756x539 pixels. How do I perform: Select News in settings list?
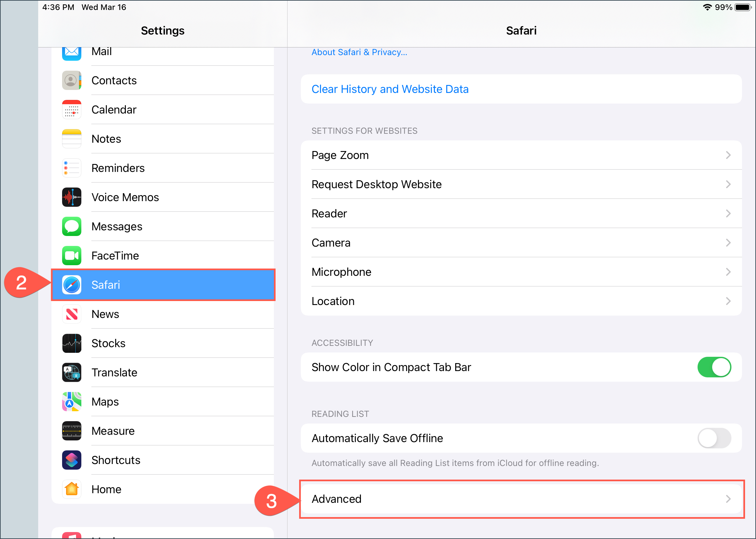coord(163,314)
